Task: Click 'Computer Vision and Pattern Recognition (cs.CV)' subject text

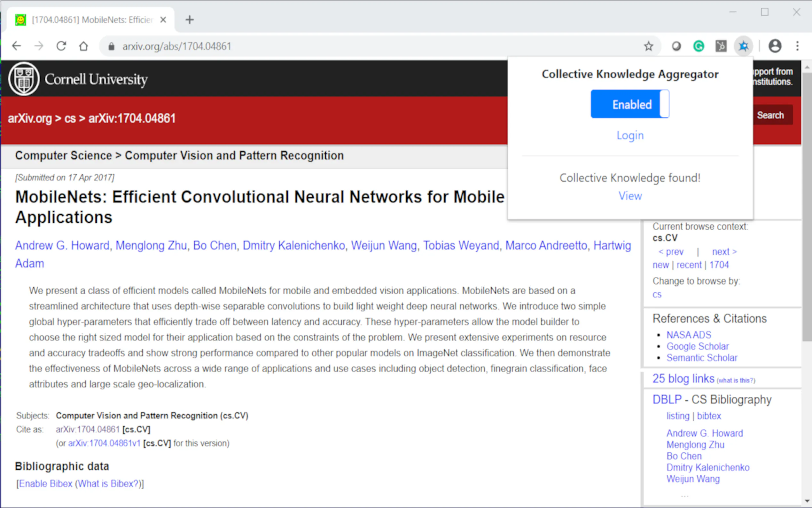Action: [x=152, y=416]
